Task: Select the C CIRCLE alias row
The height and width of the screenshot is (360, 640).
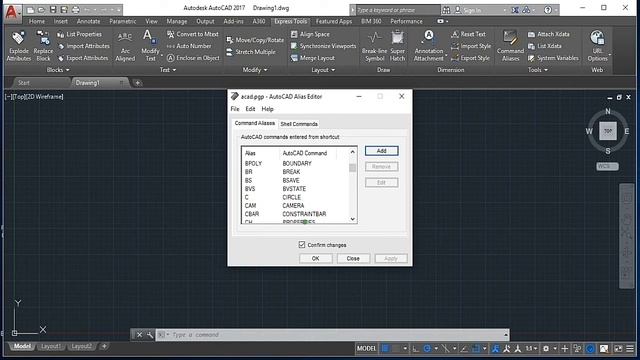Action: pos(295,197)
